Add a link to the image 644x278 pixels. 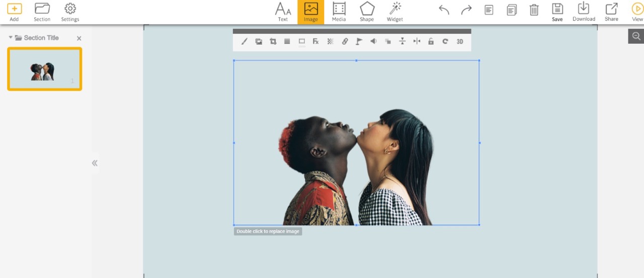345,42
